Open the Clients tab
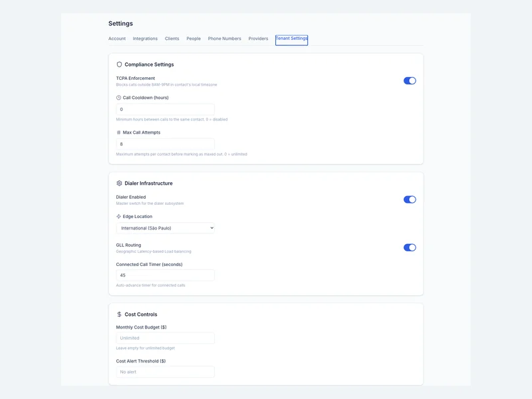 pyautogui.click(x=172, y=39)
